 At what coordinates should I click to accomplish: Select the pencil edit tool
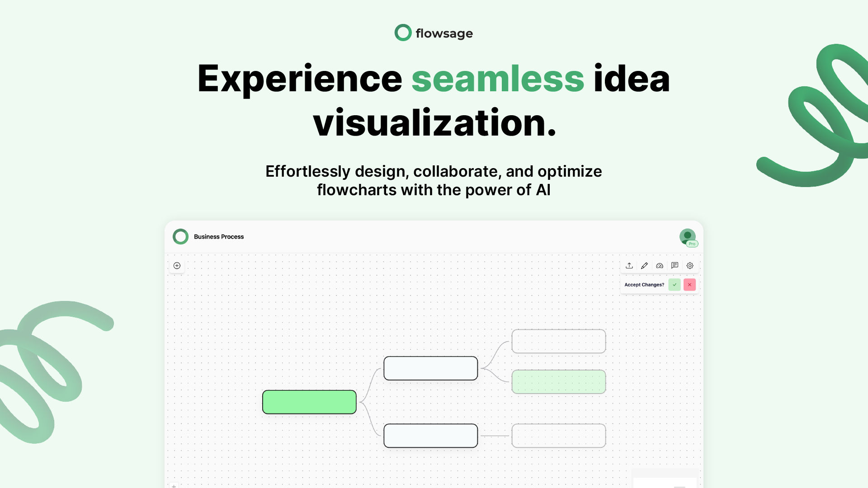point(645,266)
